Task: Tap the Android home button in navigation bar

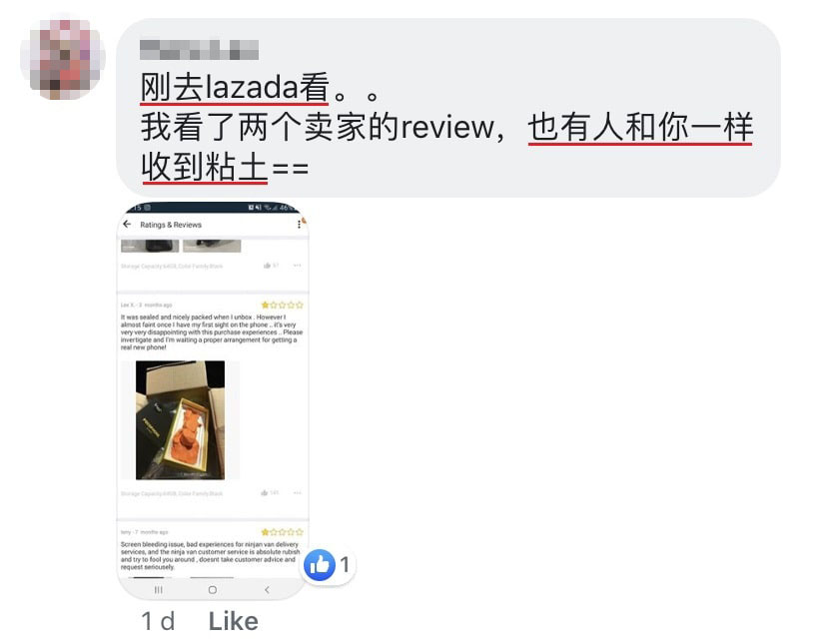Action: click(x=212, y=590)
